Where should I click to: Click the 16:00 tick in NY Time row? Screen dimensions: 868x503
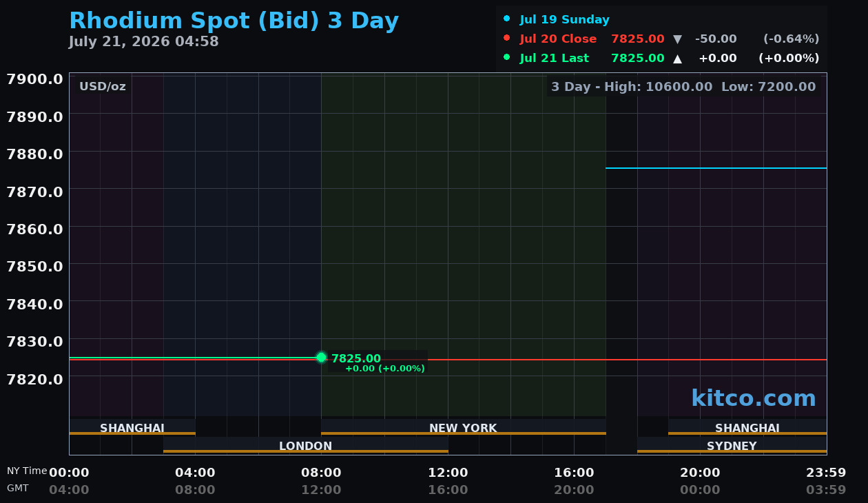[x=574, y=473]
